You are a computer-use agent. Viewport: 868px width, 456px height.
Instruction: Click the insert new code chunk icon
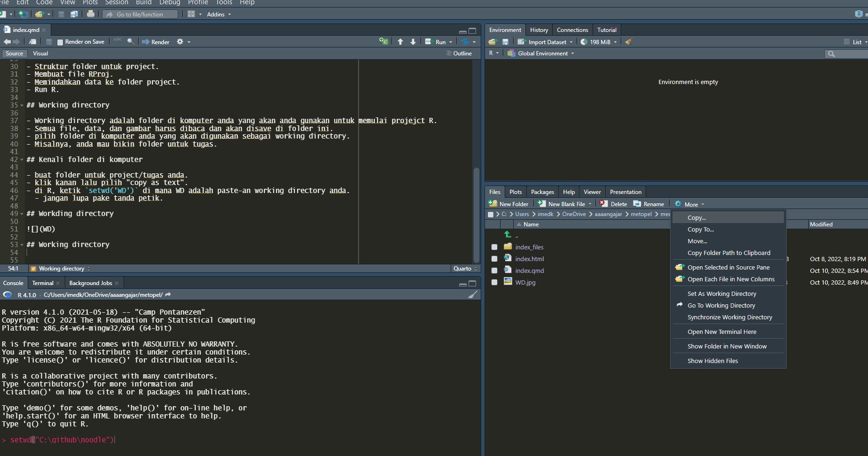383,42
